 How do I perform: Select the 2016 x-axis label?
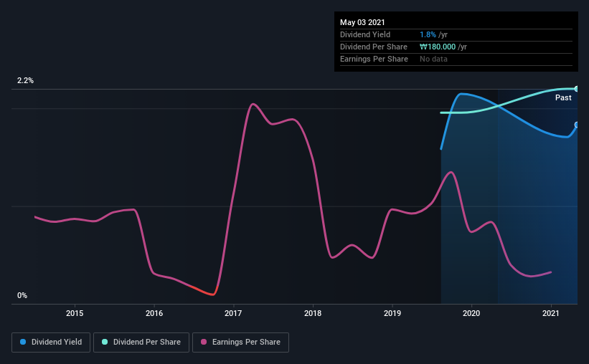(x=154, y=313)
